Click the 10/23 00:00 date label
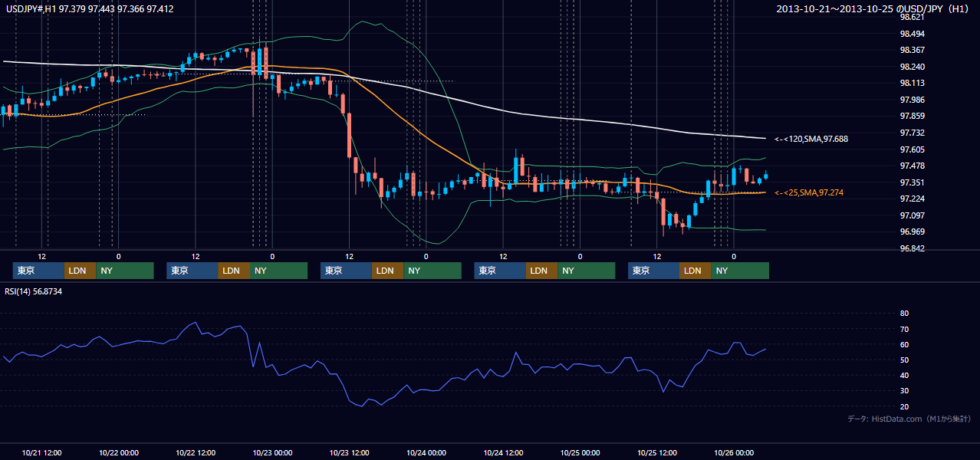The image size is (980, 460). coord(273,452)
